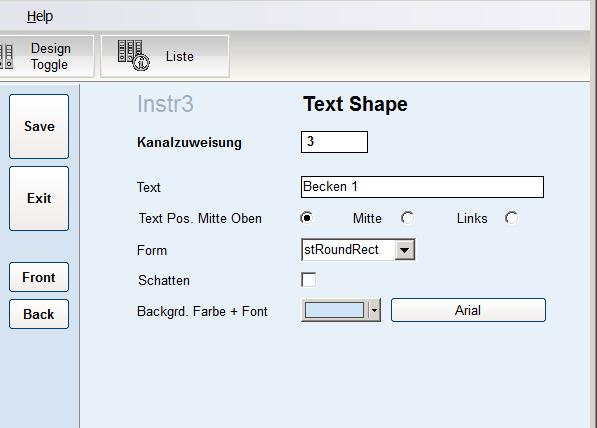Click the Save button
The width and height of the screenshot is (597, 428).
click(x=39, y=126)
